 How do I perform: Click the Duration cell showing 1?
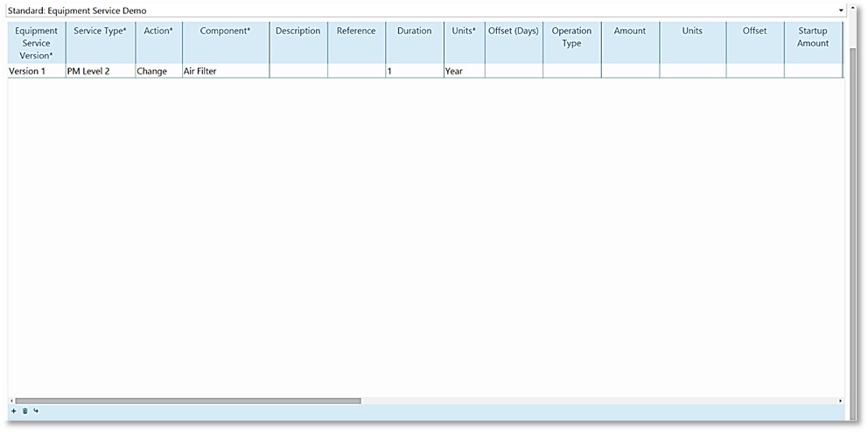pyautogui.click(x=415, y=71)
